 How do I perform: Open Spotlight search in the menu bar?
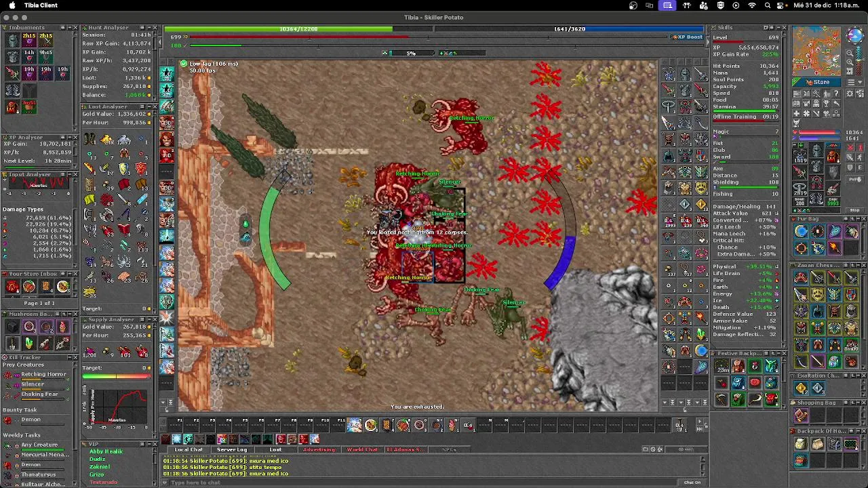768,5
